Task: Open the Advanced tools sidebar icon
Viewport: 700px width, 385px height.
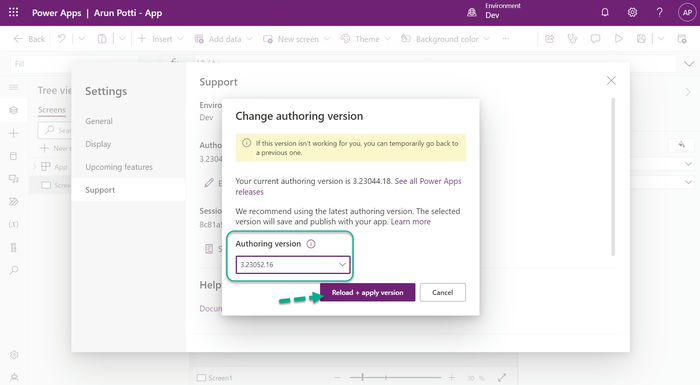Action: tap(13, 247)
